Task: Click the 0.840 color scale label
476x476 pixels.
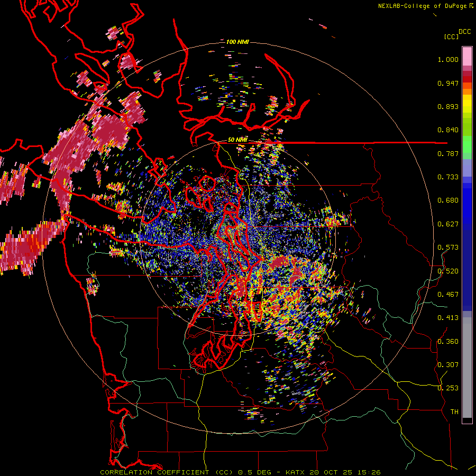Action: tap(448, 130)
